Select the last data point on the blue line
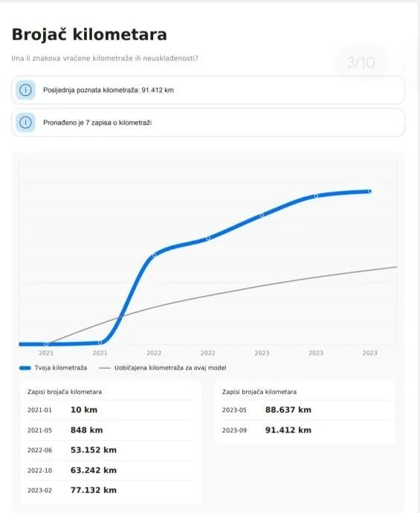This screenshot has width=420, height=513. click(369, 191)
